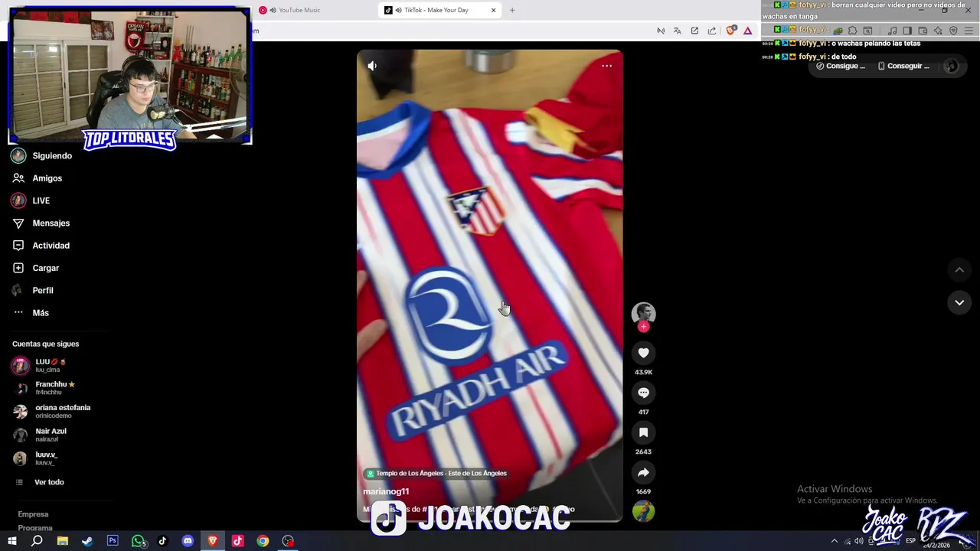Open the Brave Wallet icon
The height and width of the screenshot is (551, 980).
[923, 31]
